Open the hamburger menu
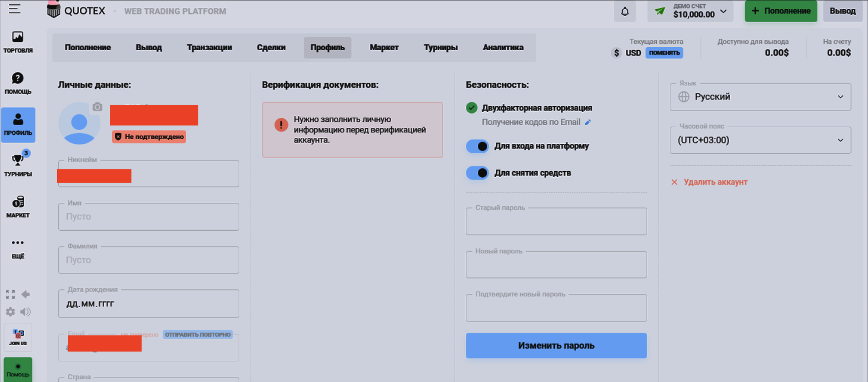868x382 pixels. click(14, 9)
